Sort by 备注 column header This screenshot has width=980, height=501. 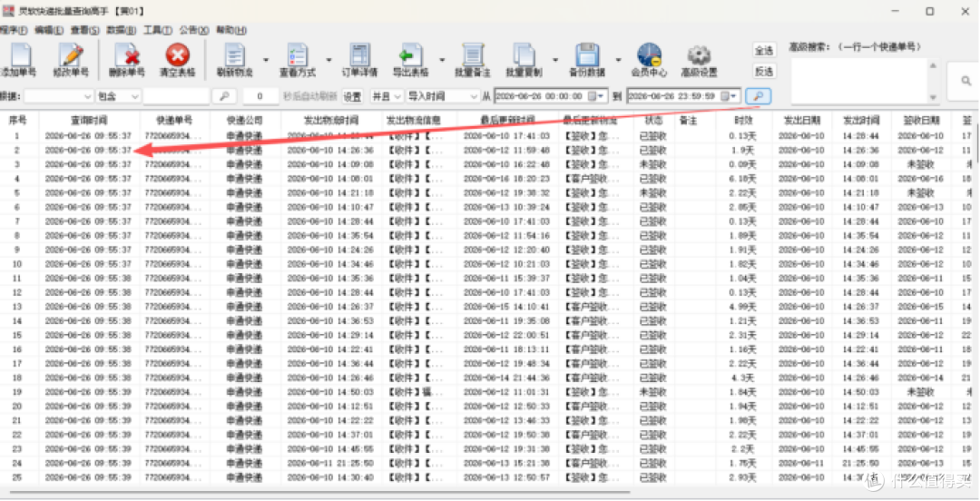(x=688, y=120)
